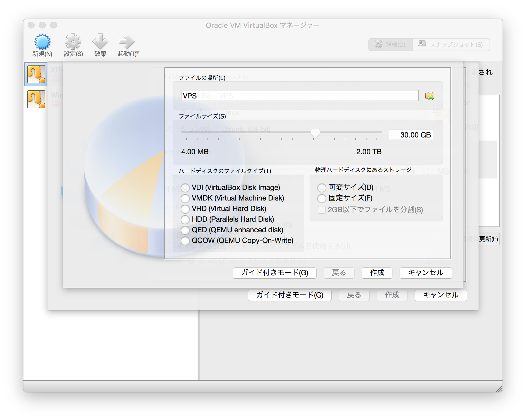Select VMDK (Virtual Machine Disk) format
This screenshot has height=420, width=526.
click(x=185, y=198)
